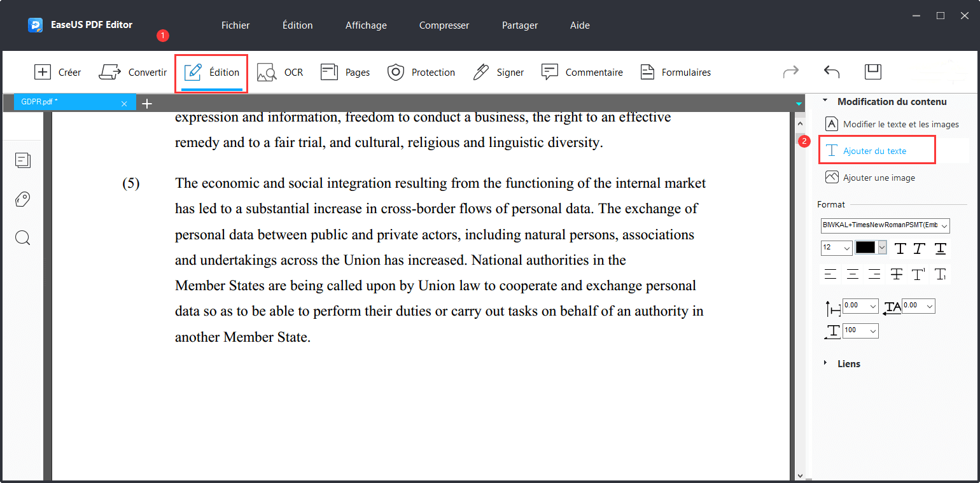Viewport: 980px width, 483px height.
Task: Open the Signer tool
Action: pos(498,73)
